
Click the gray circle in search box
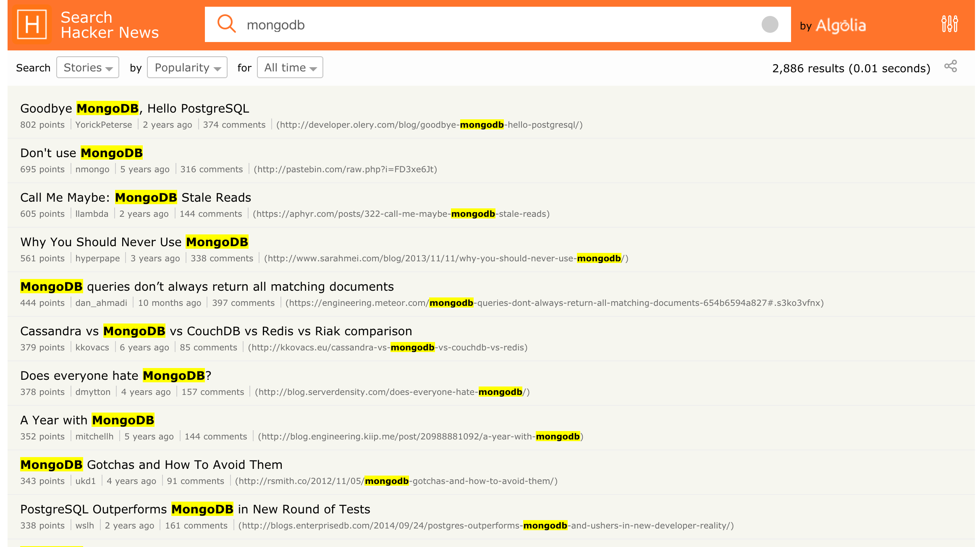770,24
